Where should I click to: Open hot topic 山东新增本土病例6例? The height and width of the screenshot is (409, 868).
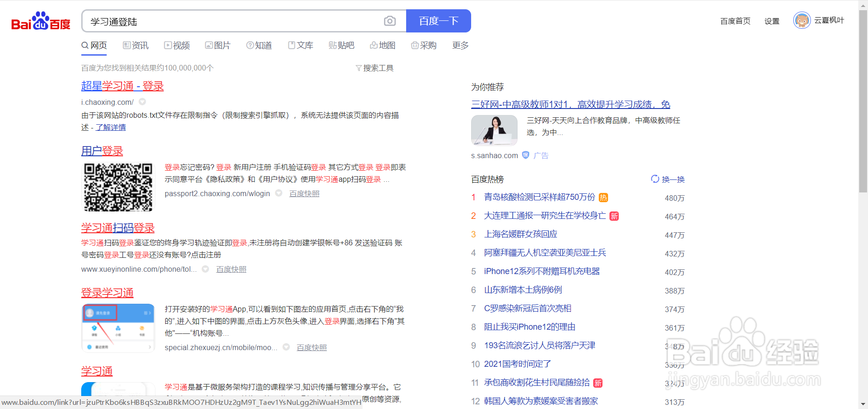[523, 290]
